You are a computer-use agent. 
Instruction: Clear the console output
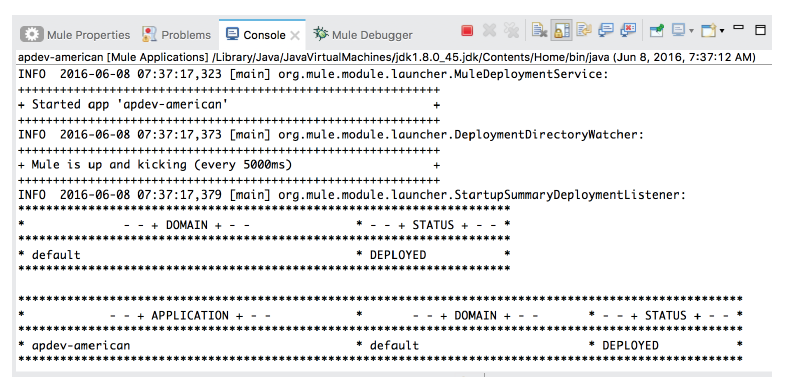point(539,31)
